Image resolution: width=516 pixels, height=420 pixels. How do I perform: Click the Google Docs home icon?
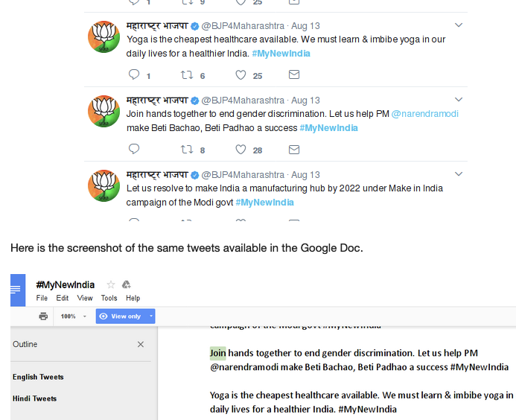[x=18, y=290]
